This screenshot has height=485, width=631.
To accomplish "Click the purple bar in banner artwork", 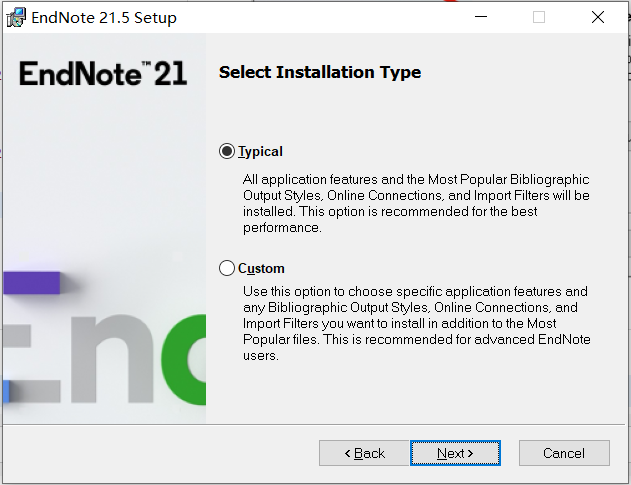I will [x=32, y=283].
